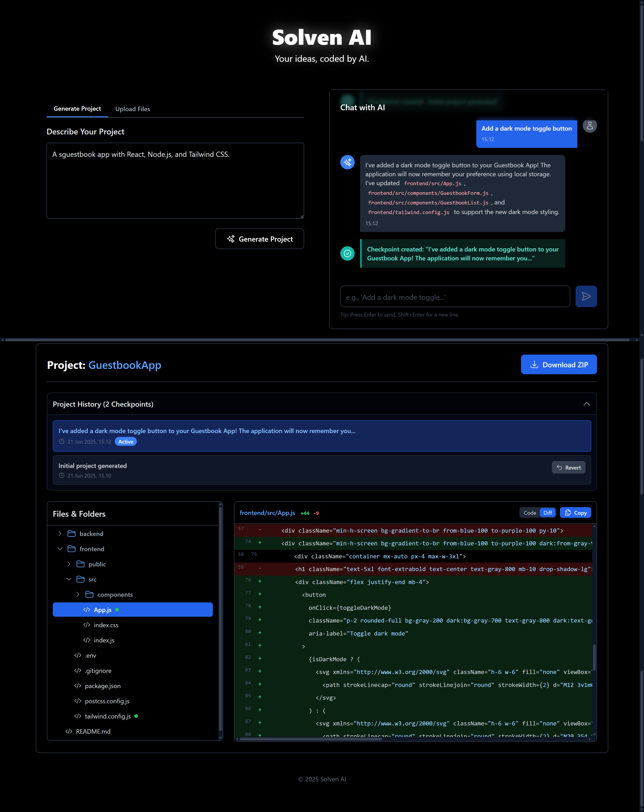
Task: Revert to Initial project generated checkpoint
Action: click(568, 467)
